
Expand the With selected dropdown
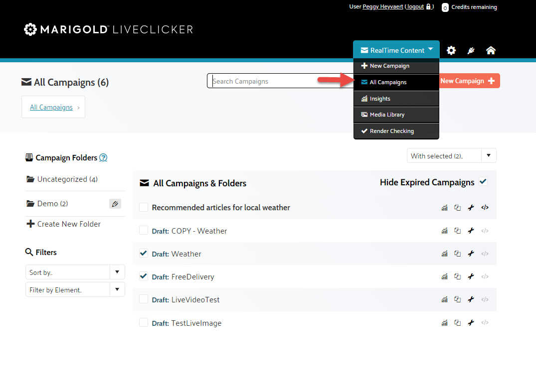(x=451, y=156)
